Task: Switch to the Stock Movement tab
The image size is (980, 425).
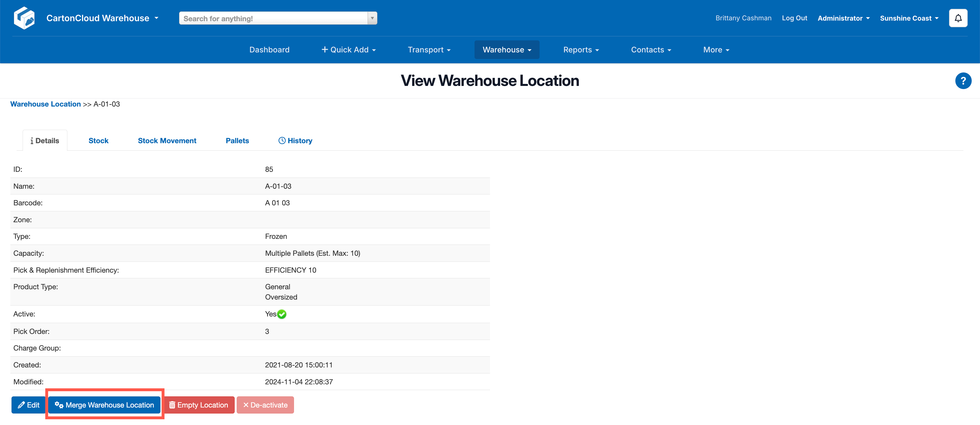Action: (167, 141)
